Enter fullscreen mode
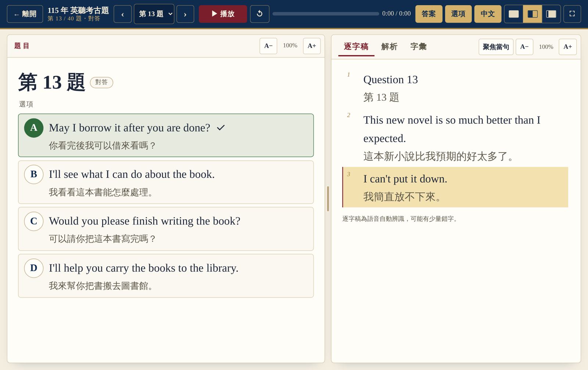Screen dimensions: 588x370 click(572, 14)
